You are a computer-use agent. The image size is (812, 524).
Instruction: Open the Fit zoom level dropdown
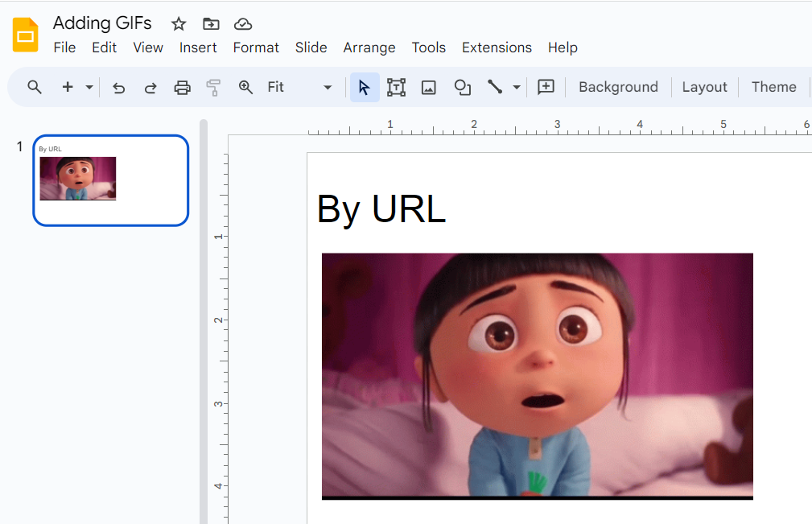pyautogui.click(x=300, y=87)
